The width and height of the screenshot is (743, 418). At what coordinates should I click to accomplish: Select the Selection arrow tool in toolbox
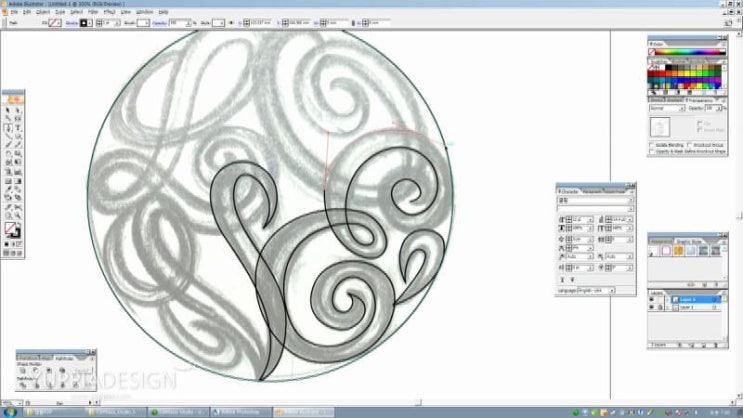point(8,110)
